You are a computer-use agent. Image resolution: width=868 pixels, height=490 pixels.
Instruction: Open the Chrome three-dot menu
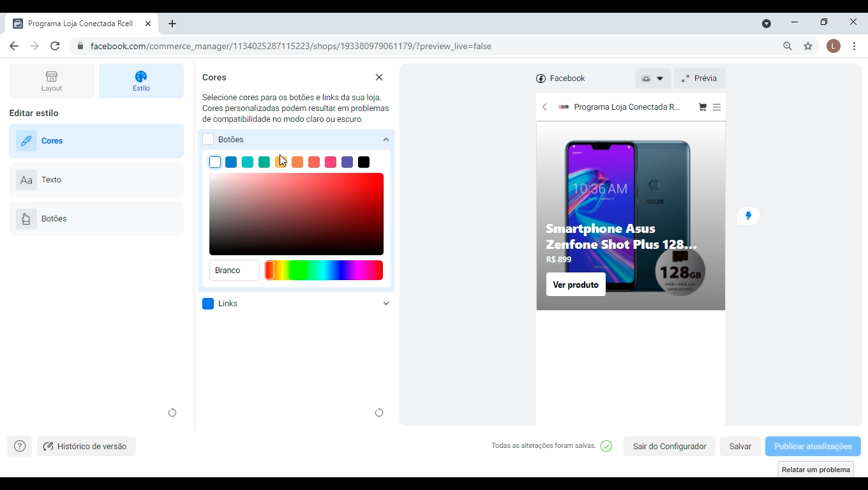tap(854, 46)
